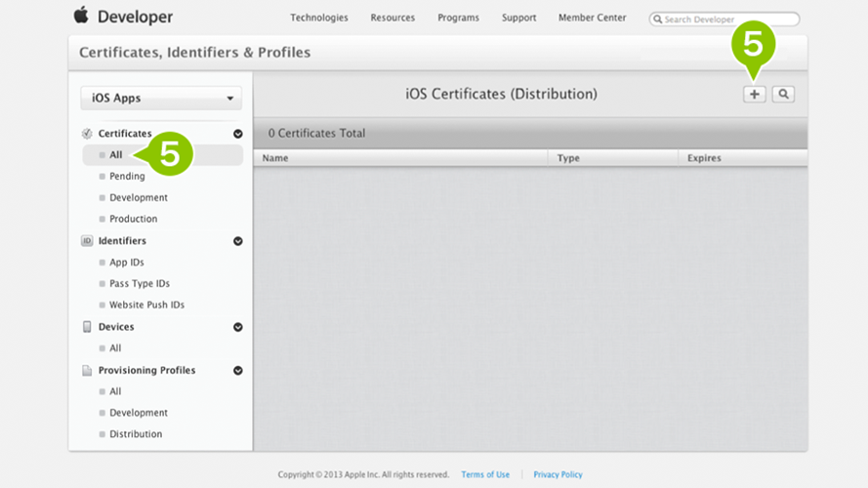The height and width of the screenshot is (488, 868).
Task: Open the Terms of Use link
Action: tap(485, 474)
